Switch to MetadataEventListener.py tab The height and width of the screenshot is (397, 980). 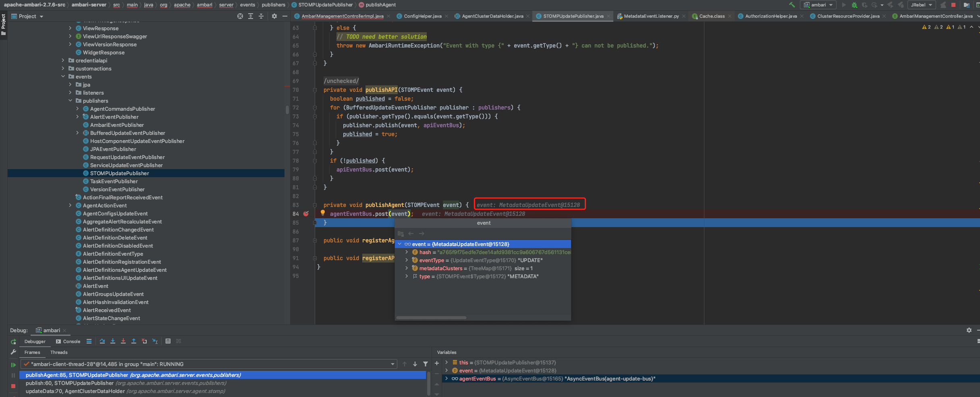651,16
